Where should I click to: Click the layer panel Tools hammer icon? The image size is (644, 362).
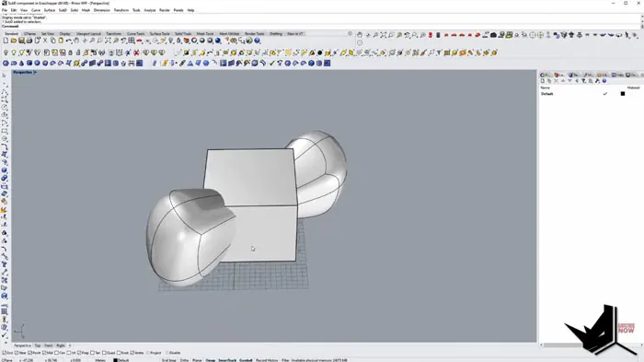click(597, 81)
